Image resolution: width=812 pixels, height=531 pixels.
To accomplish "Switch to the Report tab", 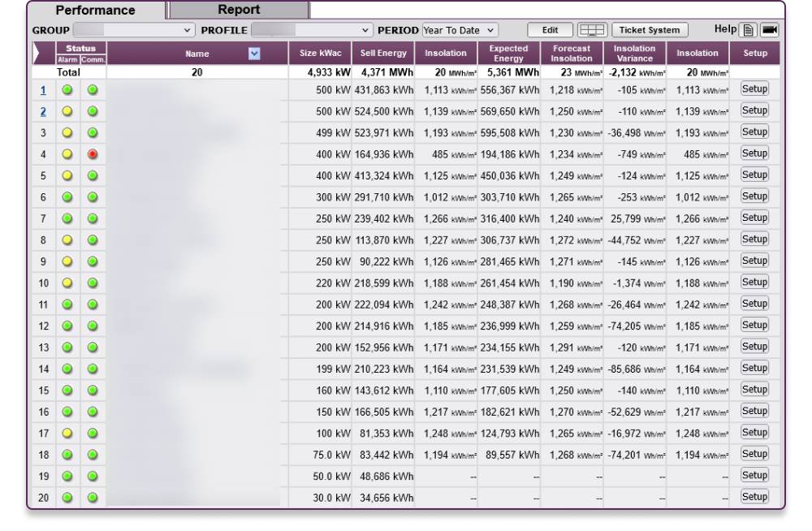I will point(238,9).
